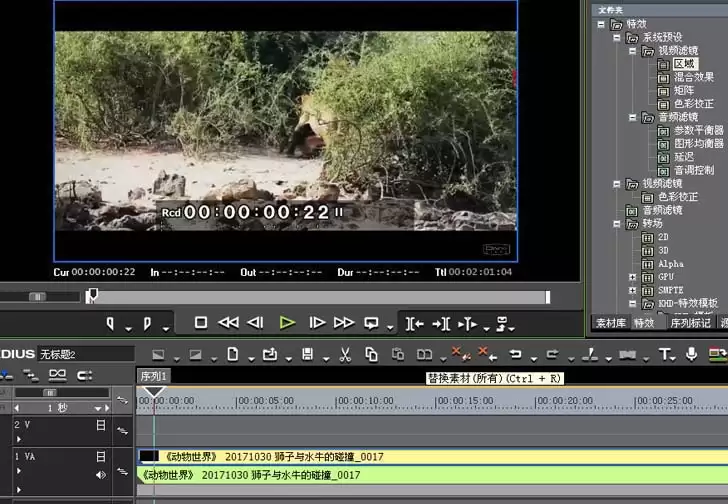Screen dimensions: 728x504
Task: Switch to the 素材库 tab
Action: [611, 323]
